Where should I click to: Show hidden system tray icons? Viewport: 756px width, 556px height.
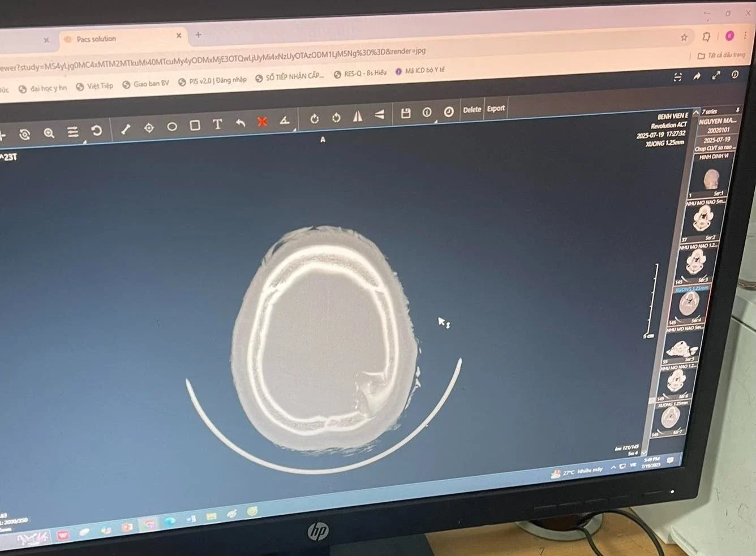[613, 467]
